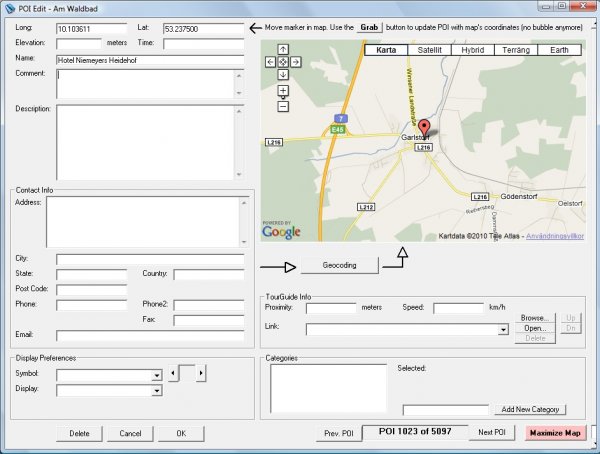Click the City input field
Screen dimensions: 600x454
pos(150,260)
